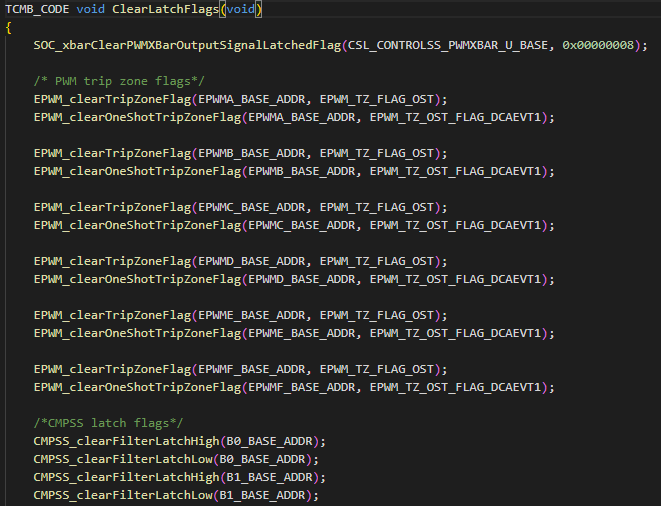Image resolution: width=661 pixels, height=506 pixels.
Task: Click the ClearLatchFlags function name
Action: tap(165, 9)
